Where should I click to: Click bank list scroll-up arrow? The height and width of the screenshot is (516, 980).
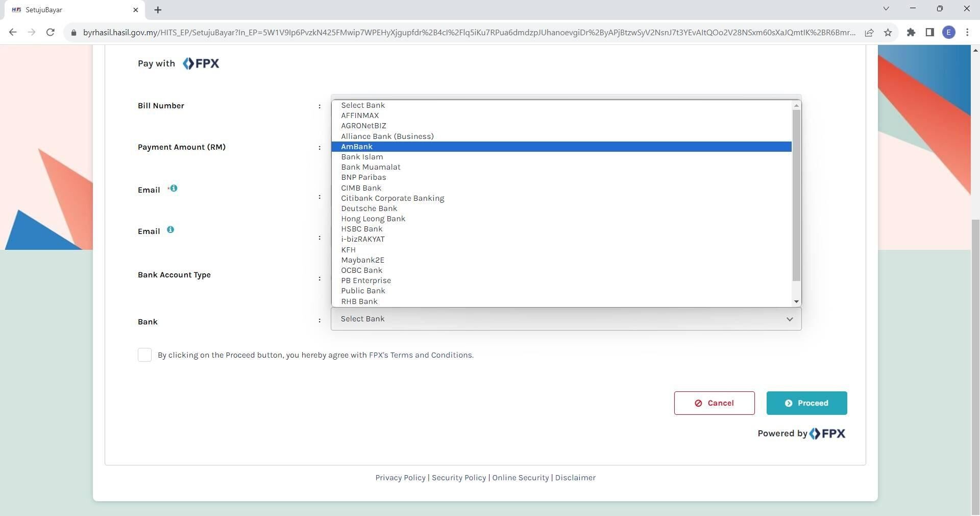[796, 105]
